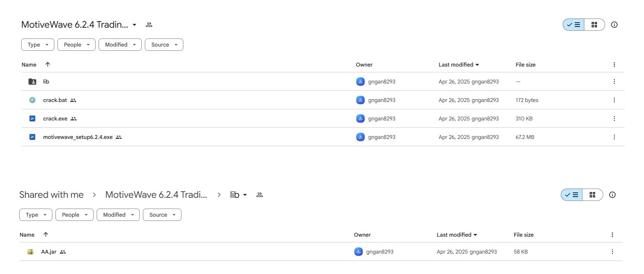This screenshot has height=274, width=644.
Task: Click shared people icon next to crack.exe
Action: point(74,119)
